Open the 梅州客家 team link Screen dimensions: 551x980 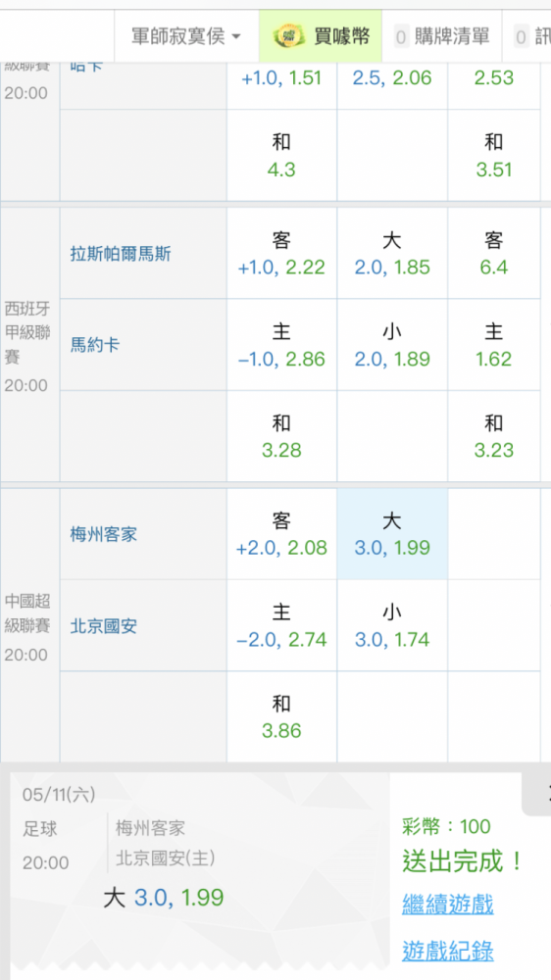click(x=103, y=535)
